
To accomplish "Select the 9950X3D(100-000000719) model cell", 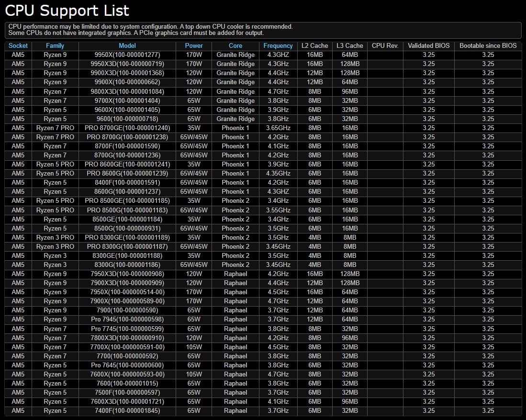I will tap(127, 64).
